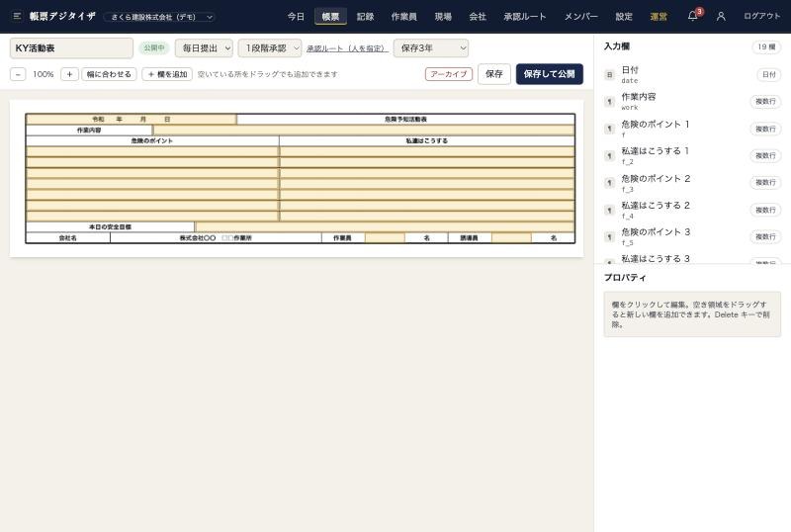Select the 帳票 menu tab

(x=330, y=16)
